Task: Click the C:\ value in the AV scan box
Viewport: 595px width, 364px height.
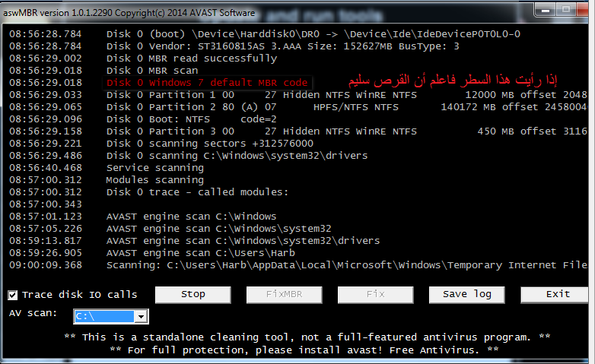Action: (103, 316)
